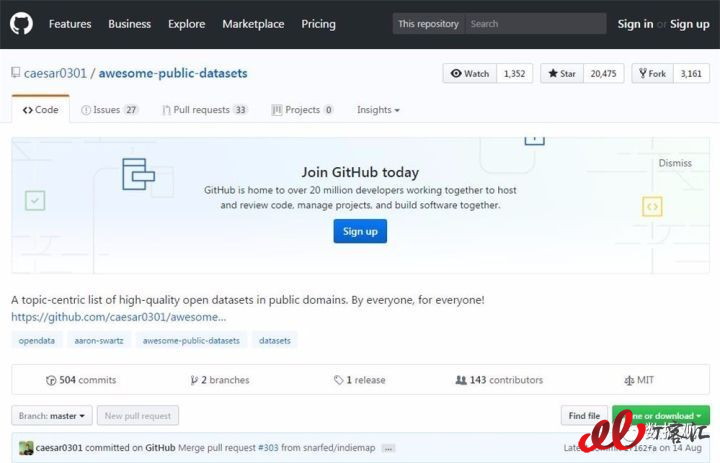
Task: View the 504 commits history
Action: tap(81, 380)
